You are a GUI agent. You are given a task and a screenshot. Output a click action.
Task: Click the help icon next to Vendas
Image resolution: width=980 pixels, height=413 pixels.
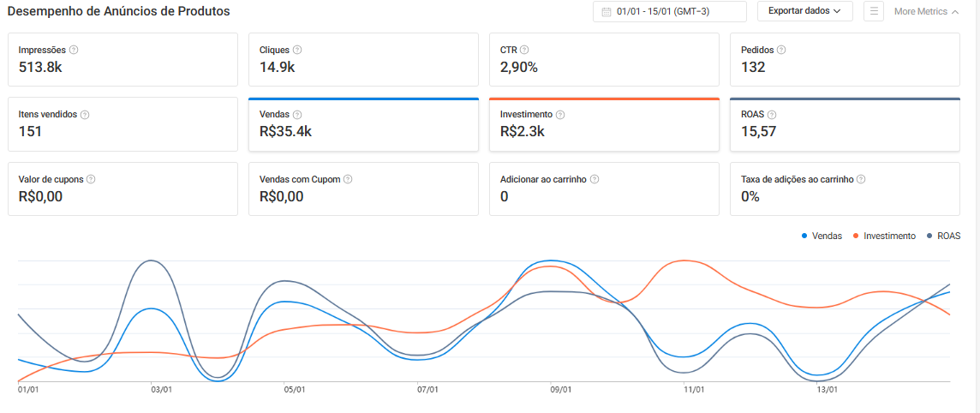pos(297,115)
